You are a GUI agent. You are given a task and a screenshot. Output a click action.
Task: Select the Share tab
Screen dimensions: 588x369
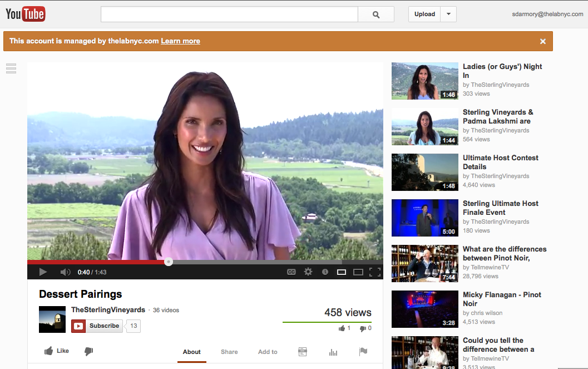(x=229, y=352)
